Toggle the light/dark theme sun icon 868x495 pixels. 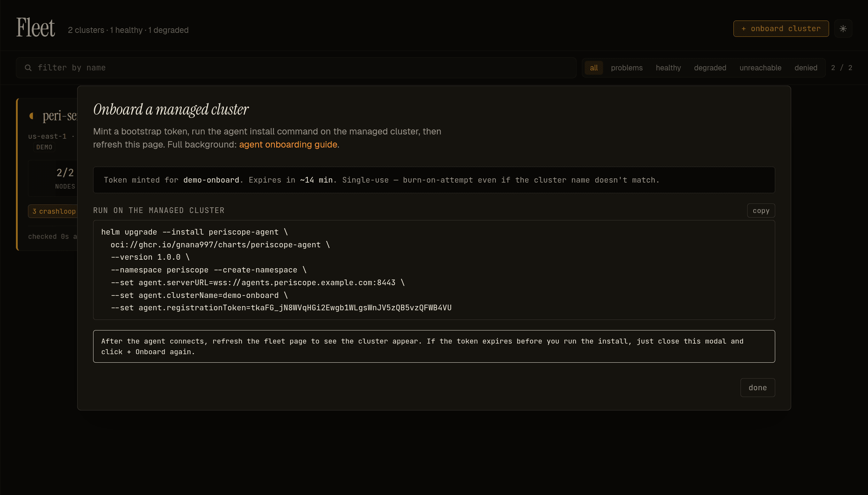pos(843,29)
